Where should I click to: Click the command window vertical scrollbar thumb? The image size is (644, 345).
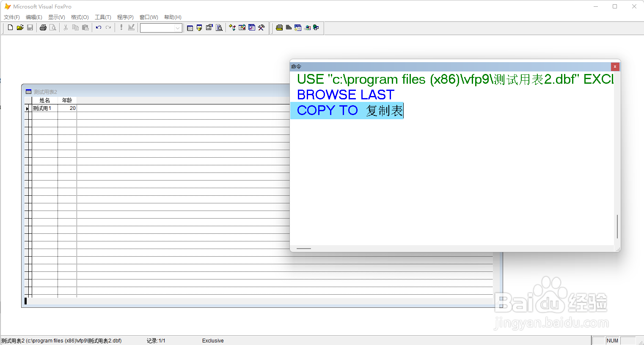(x=617, y=227)
